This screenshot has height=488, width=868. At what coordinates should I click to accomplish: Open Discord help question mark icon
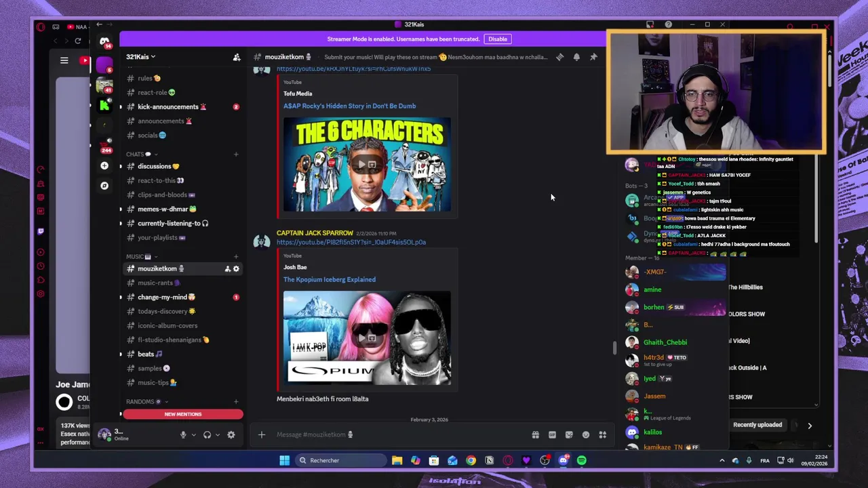click(669, 24)
